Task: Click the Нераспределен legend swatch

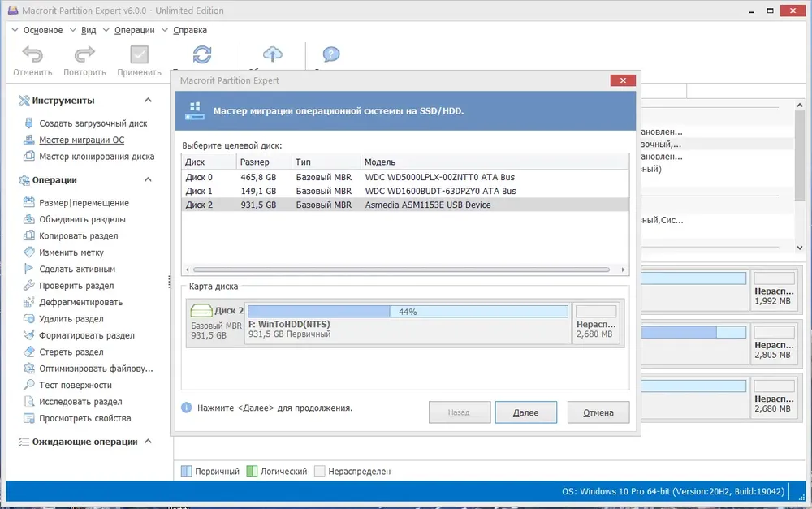Action: 319,471
